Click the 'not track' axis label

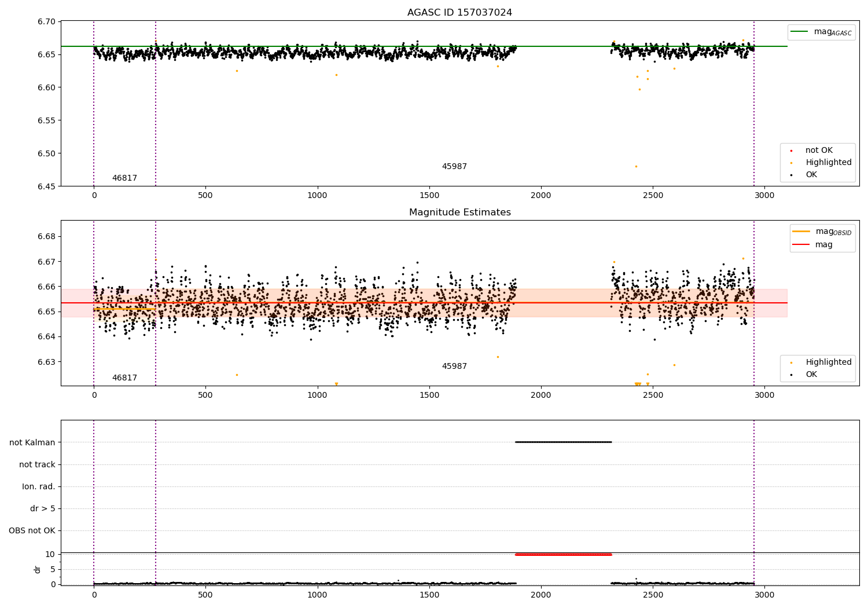tap(37, 464)
